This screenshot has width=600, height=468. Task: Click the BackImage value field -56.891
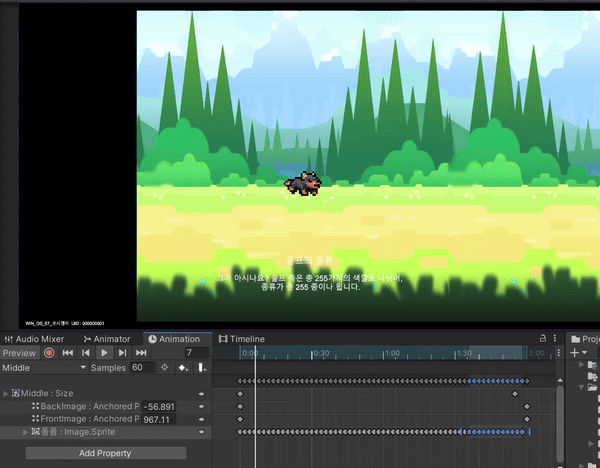158,407
